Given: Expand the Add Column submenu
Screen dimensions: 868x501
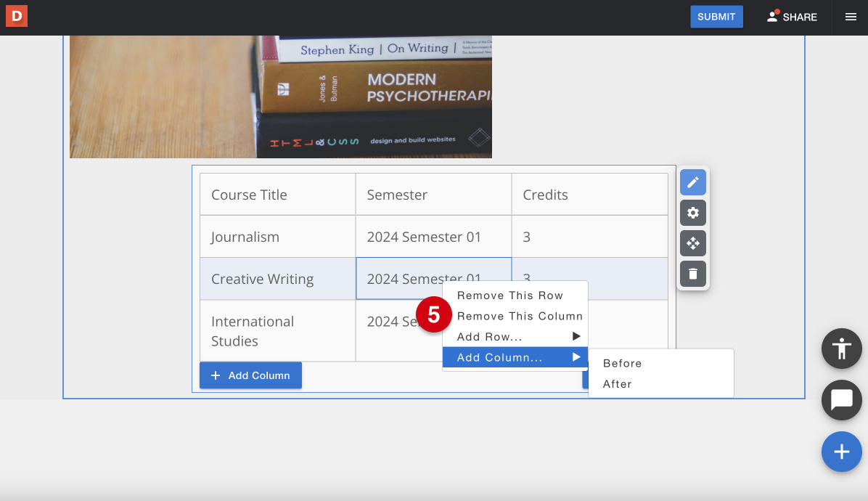Looking at the screenshot, I should coord(508,357).
